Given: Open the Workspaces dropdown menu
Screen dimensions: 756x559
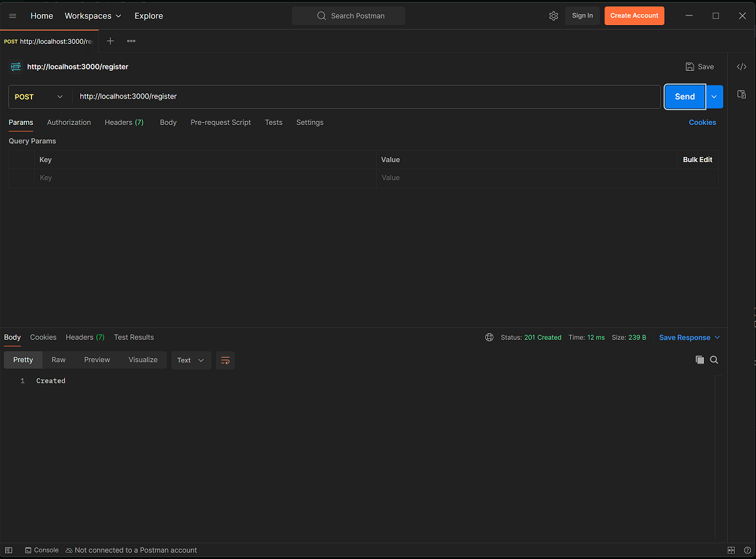Looking at the screenshot, I should [93, 16].
